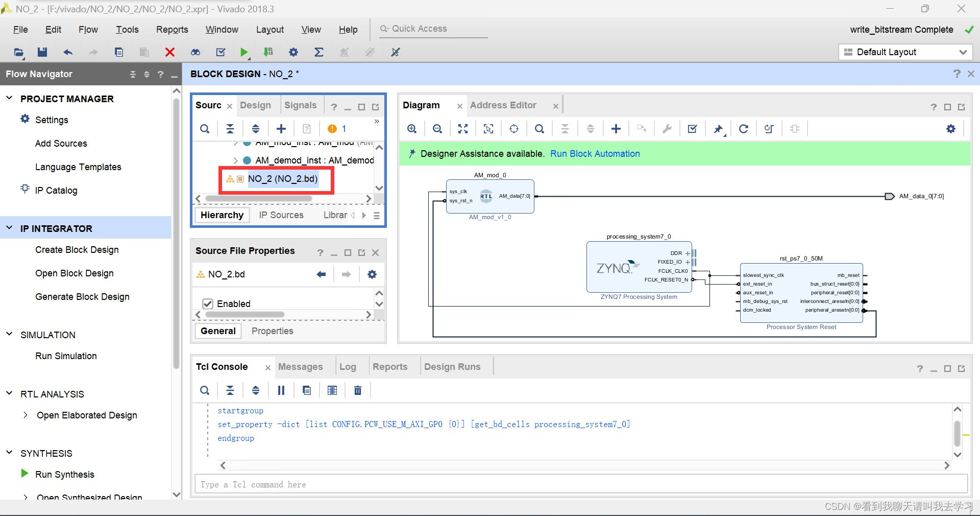Click the binoculars find icon

coord(195,52)
